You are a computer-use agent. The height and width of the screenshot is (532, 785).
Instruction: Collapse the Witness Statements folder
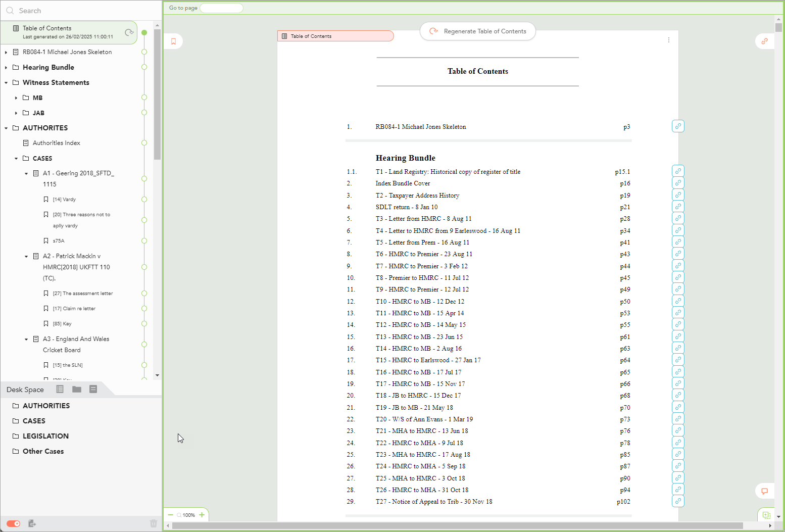click(x=6, y=82)
